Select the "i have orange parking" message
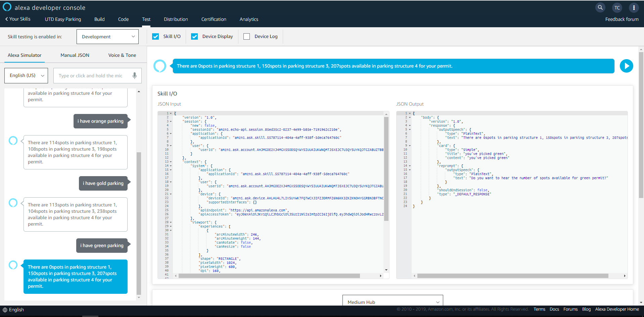Image resolution: width=644 pixels, height=317 pixels. pos(101,121)
